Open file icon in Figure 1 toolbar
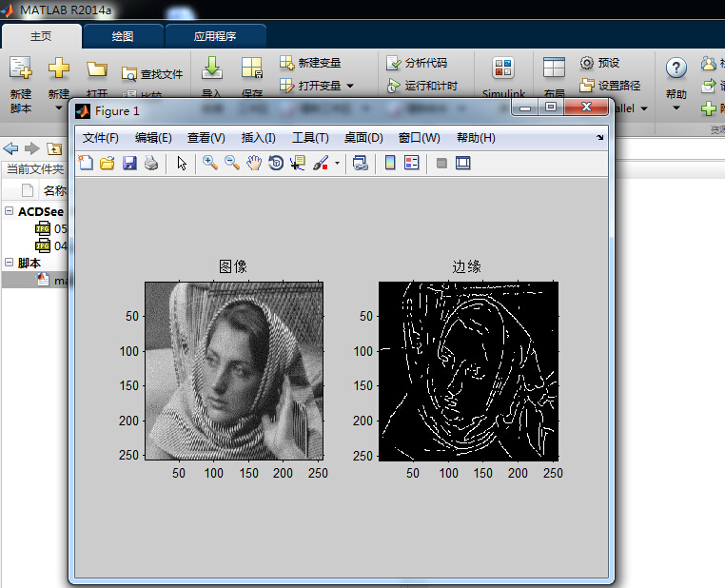 108,164
